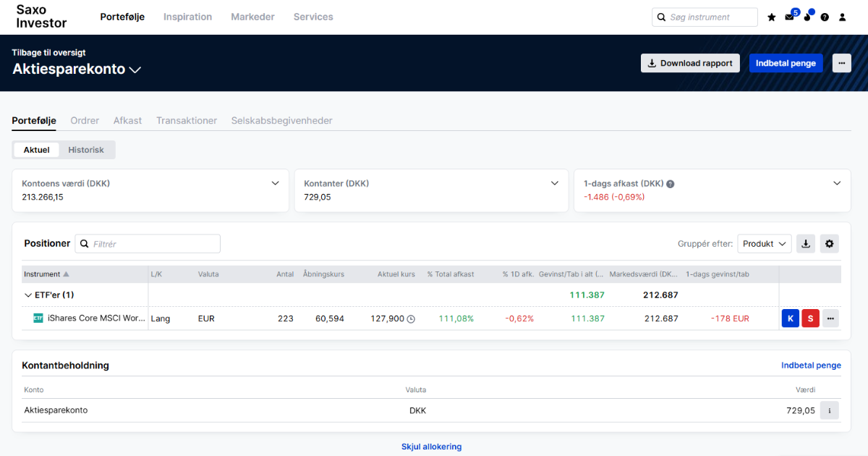Open Services in top navigation
The height and width of the screenshot is (456, 868).
point(313,17)
